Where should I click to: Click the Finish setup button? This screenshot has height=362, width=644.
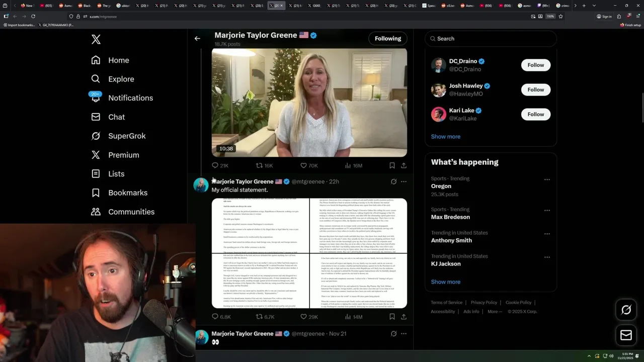click(x=630, y=25)
